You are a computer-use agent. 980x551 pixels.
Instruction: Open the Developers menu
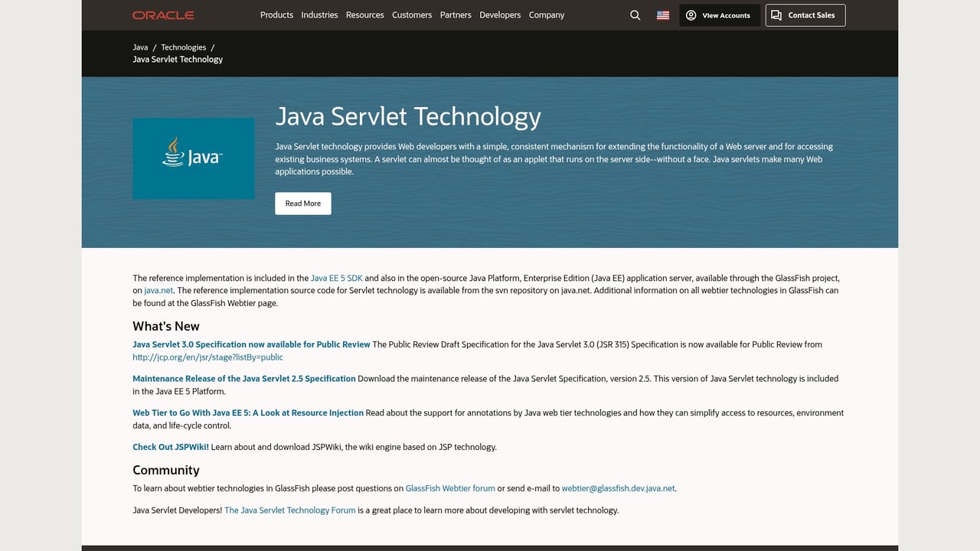(x=500, y=15)
